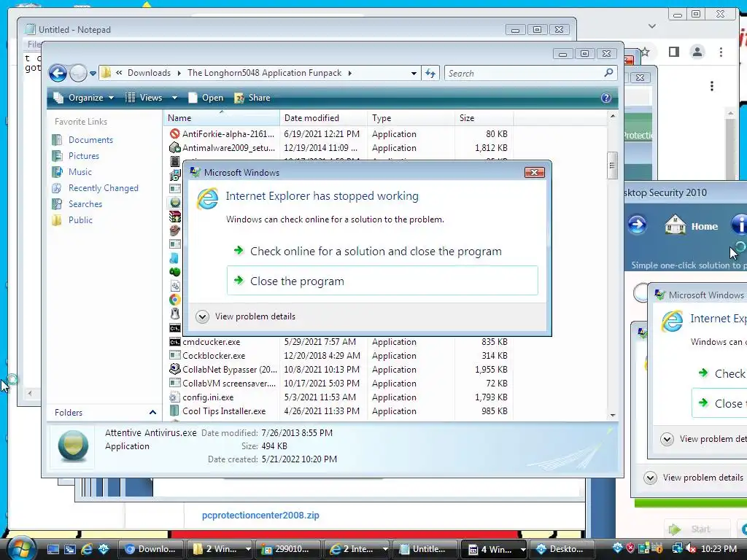Open the address bar history dropdown arrow
Screen dimensions: 747x560
click(414, 73)
